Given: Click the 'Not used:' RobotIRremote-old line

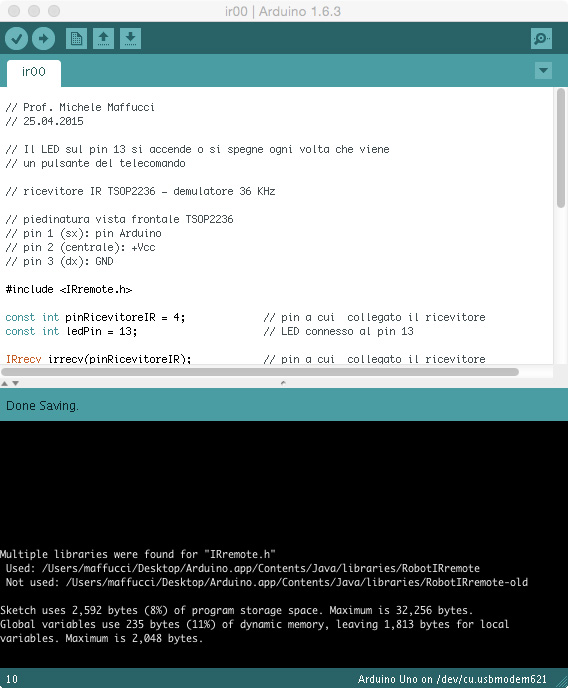Looking at the screenshot, I should coord(267,583).
